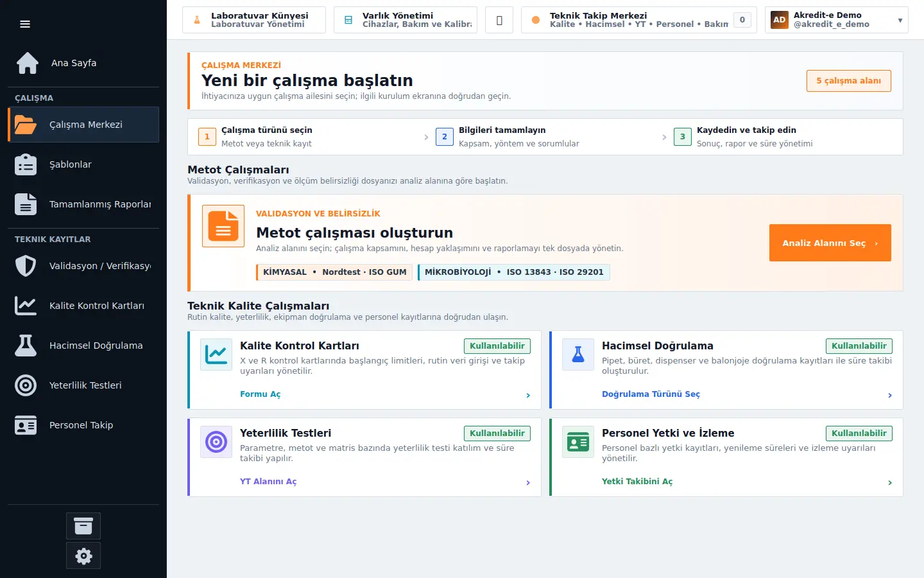This screenshot has width=924, height=578.
Task: Click Yetki Takibini Aç link
Action: (x=637, y=482)
